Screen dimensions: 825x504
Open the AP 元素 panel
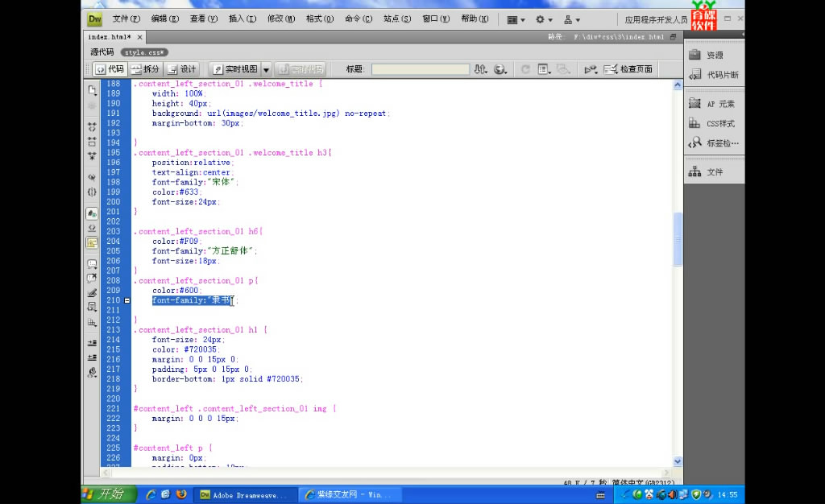click(714, 104)
